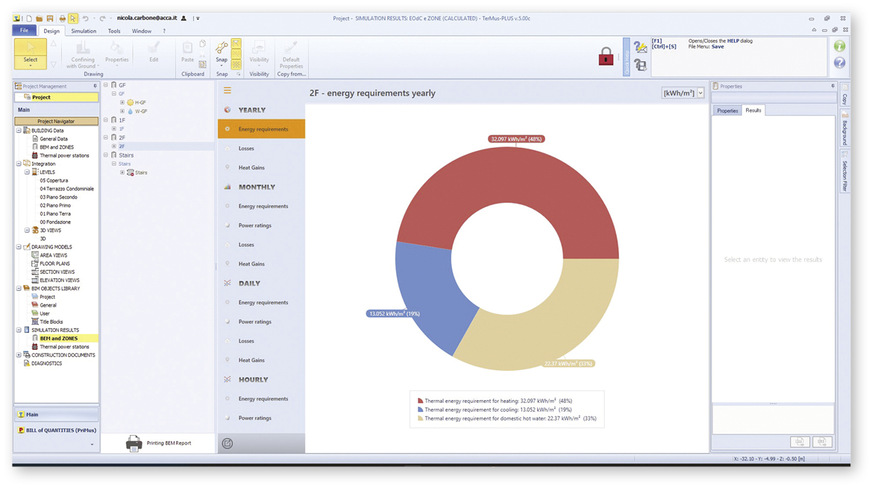Collapse the GF building level node
This screenshot has width=872, height=488.
(108, 85)
